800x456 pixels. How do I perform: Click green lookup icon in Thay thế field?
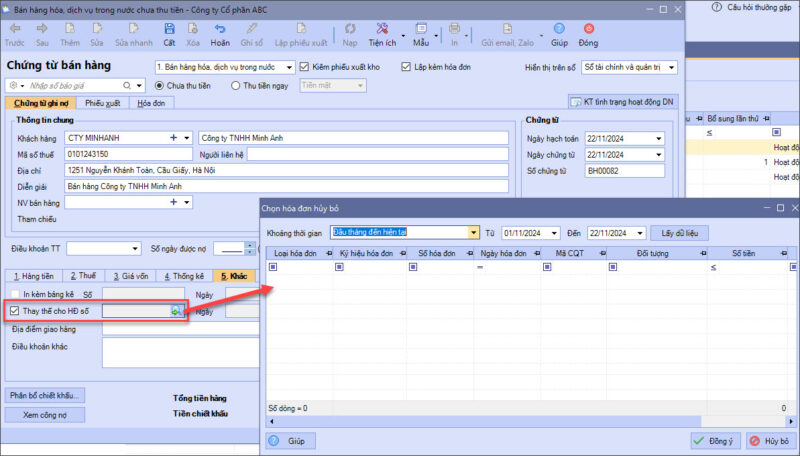176,312
